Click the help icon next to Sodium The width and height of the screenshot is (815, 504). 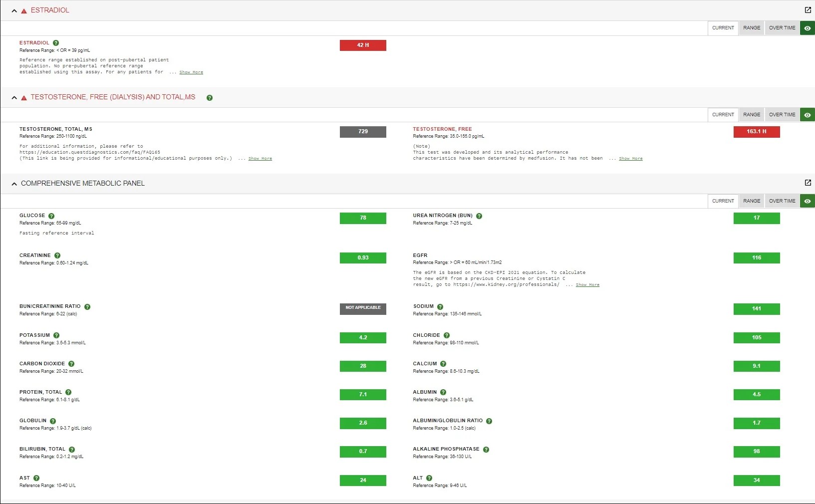(440, 307)
